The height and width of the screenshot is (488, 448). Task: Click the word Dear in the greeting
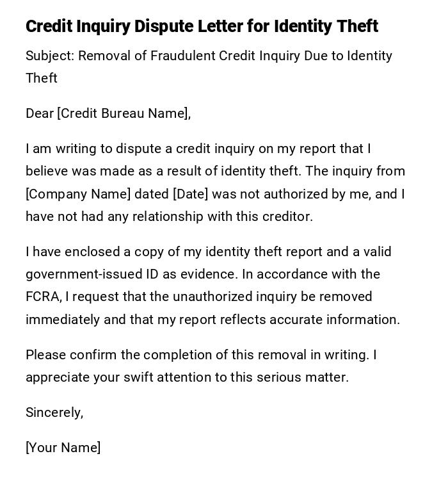[40, 113]
